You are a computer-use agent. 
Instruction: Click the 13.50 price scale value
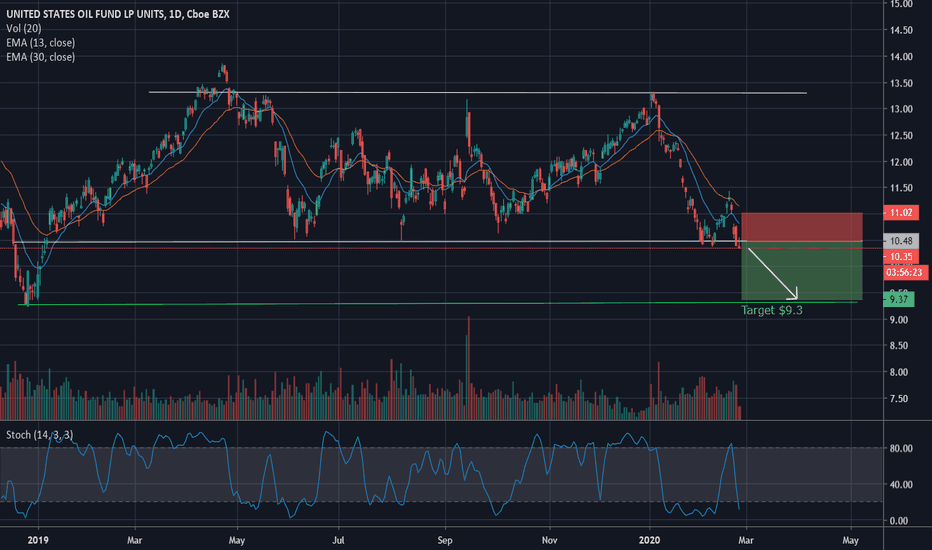901,83
